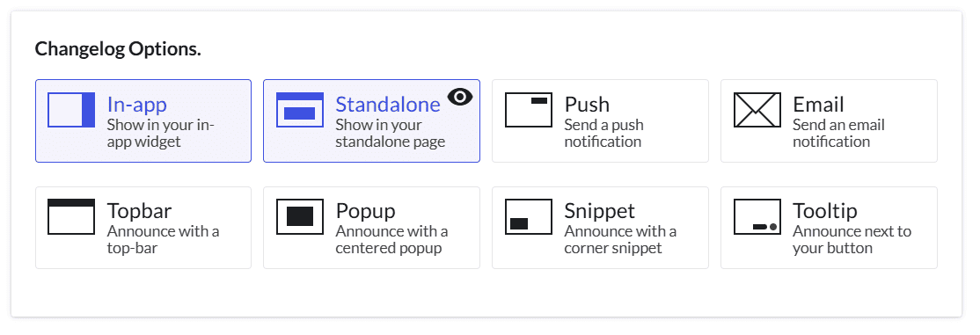Click the Email envelope icon

pos(757,110)
